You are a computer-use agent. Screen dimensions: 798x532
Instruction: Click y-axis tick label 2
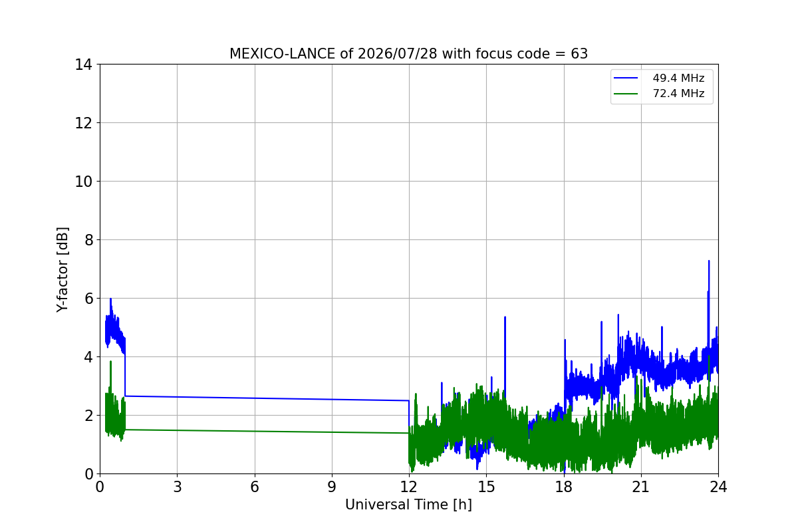(88, 416)
